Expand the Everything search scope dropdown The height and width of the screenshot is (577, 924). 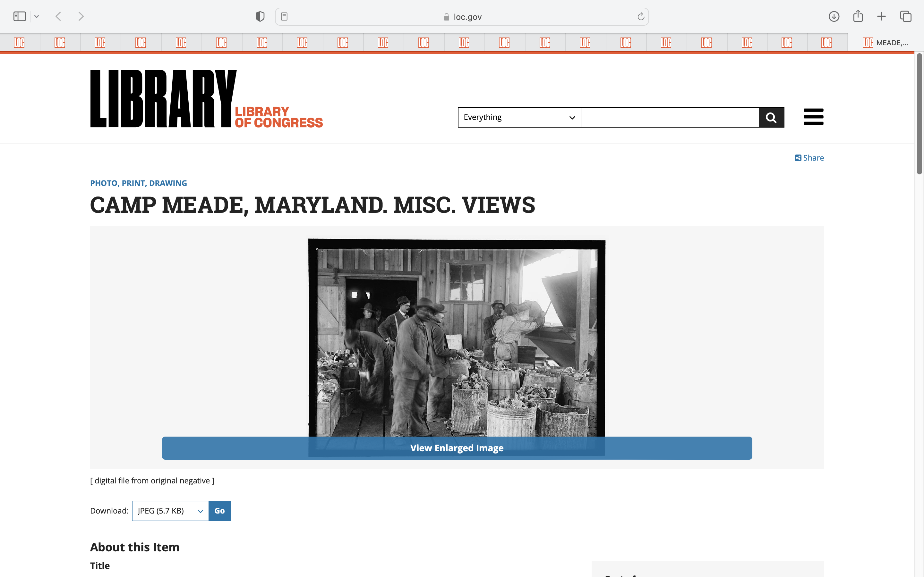pyautogui.click(x=519, y=117)
